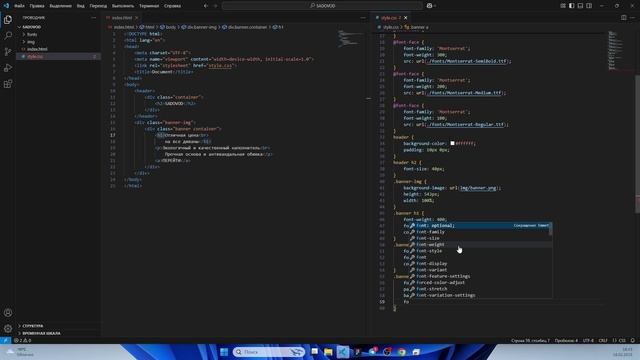Viewport: 640px width, 360px height.
Task: Open more actions for the style.css editor group
Action: pyautogui.click(x=633, y=18)
